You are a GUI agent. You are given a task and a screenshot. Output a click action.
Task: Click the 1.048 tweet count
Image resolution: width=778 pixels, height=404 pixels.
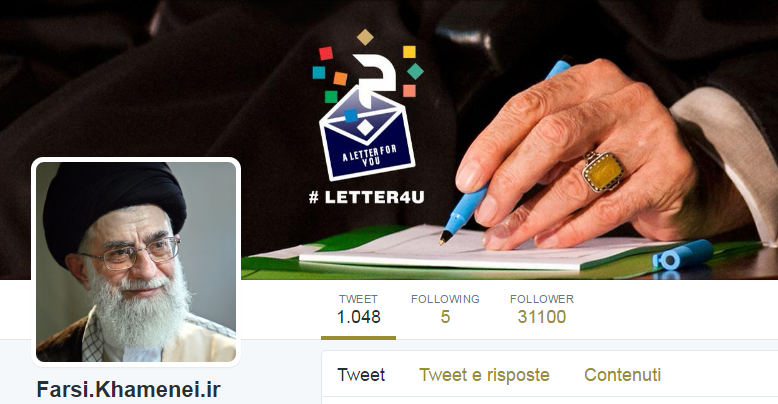coord(358,317)
